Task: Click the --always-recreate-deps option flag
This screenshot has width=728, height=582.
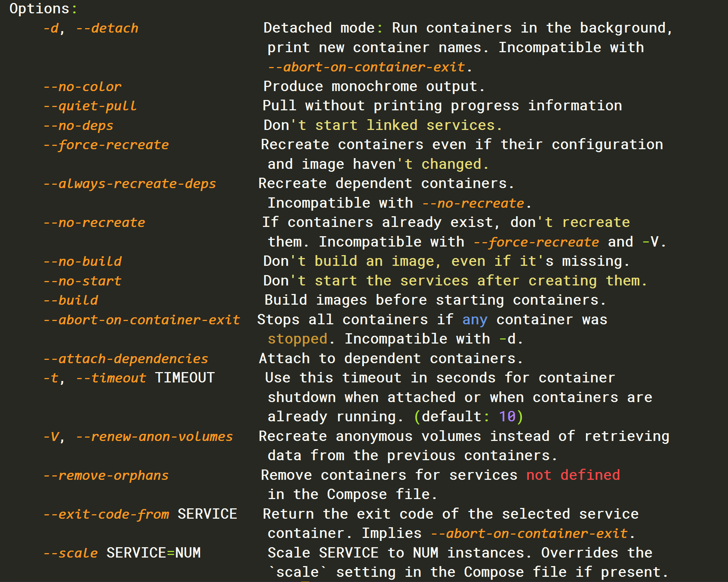Action: (129, 184)
